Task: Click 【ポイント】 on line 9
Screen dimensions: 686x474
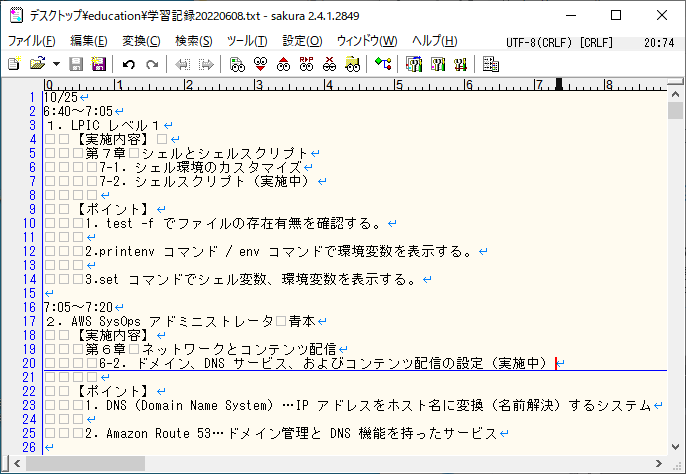Action: pos(113,209)
